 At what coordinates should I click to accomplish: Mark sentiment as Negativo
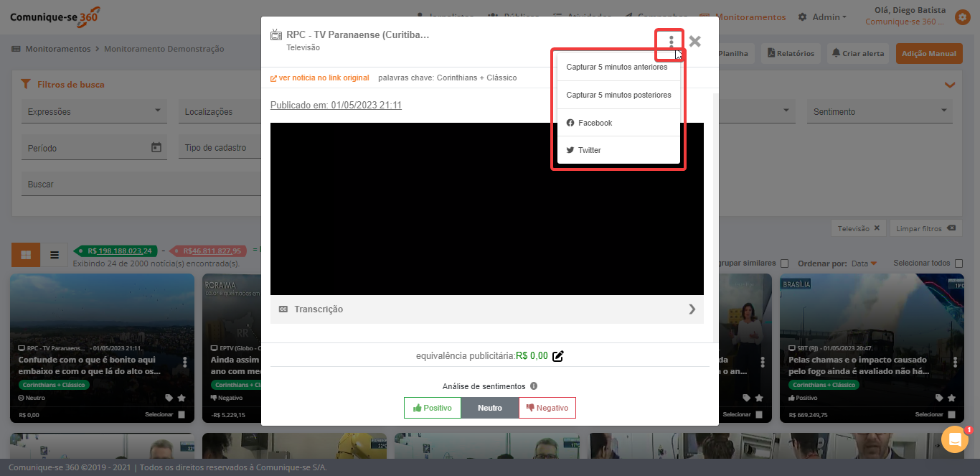pyautogui.click(x=547, y=408)
